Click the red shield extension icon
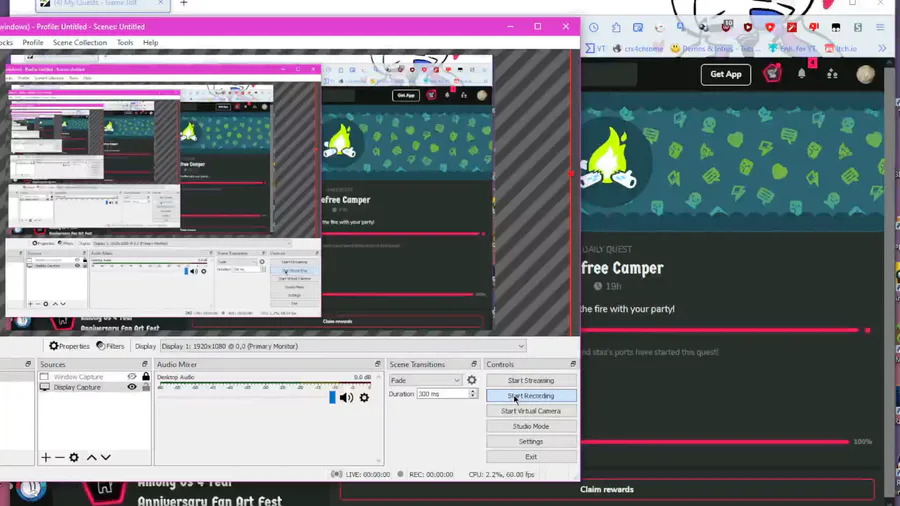 coord(747,27)
